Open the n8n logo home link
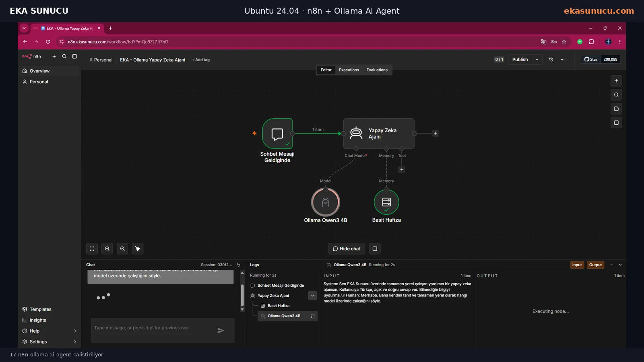The height and width of the screenshot is (362, 644). [x=31, y=56]
